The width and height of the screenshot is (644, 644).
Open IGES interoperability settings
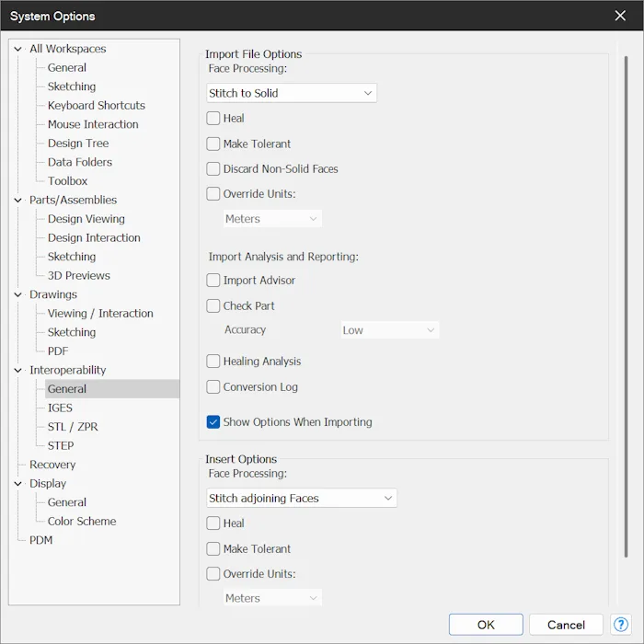coord(60,408)
